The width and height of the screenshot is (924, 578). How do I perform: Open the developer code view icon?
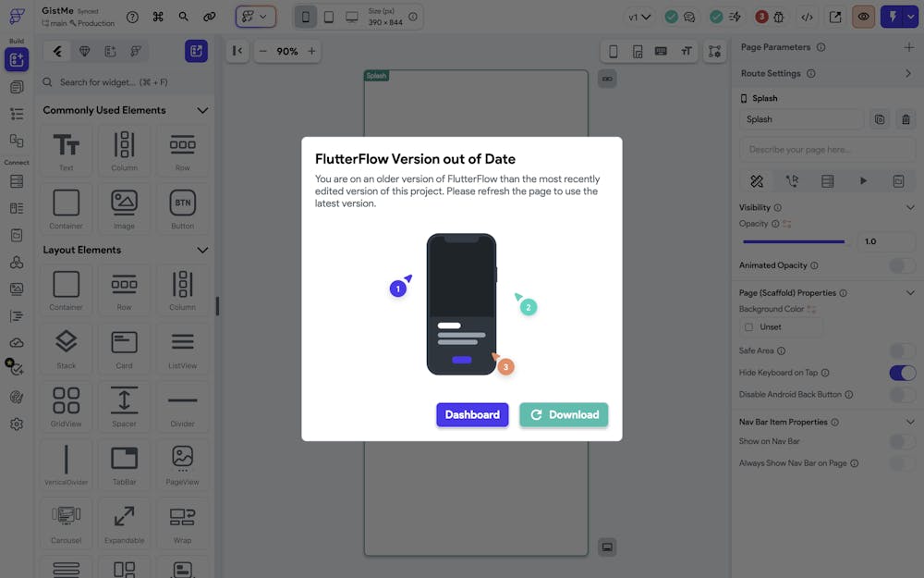point(807,17)
